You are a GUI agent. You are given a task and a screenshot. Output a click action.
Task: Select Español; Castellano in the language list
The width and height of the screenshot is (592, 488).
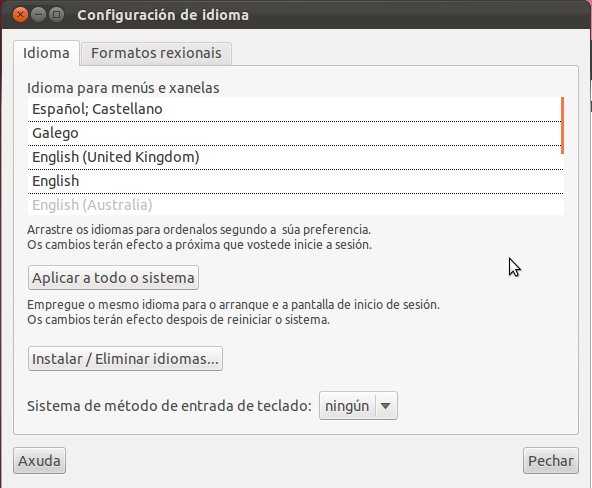pos(294,109)
